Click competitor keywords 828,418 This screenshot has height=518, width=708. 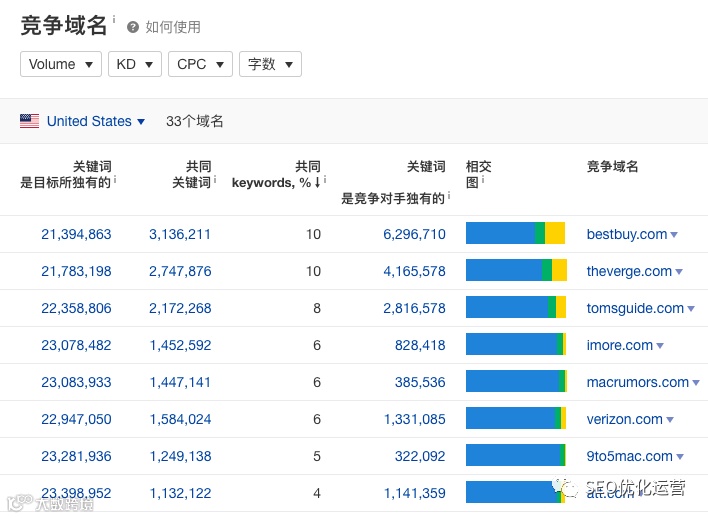[x=420, y=345]
